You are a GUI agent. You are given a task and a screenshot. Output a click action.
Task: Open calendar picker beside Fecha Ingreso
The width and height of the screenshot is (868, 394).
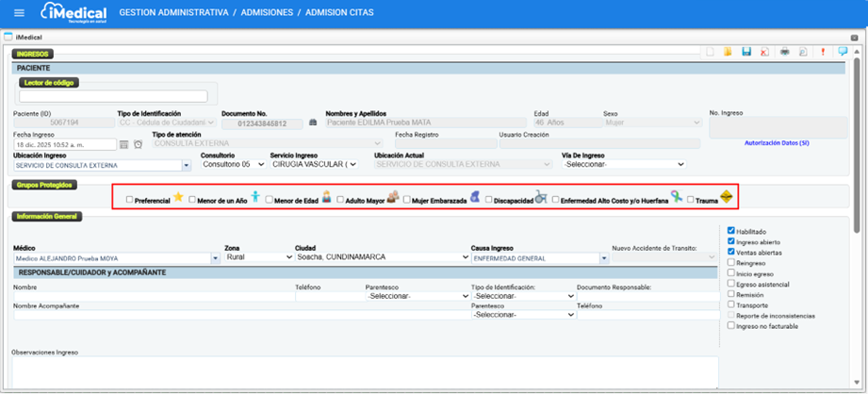click(x=123, y=144)
